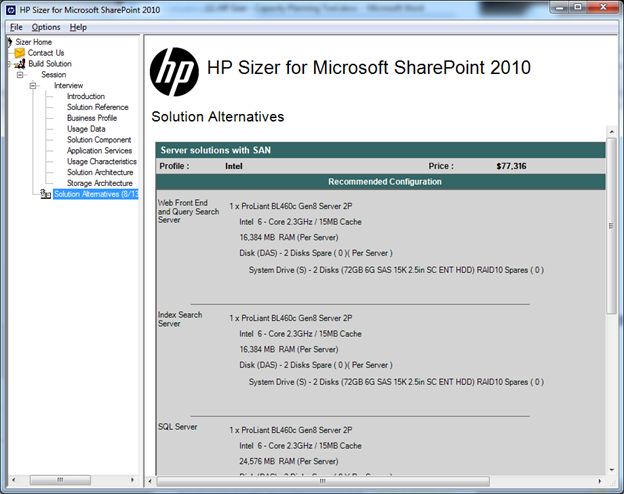Click scroll down arrow of results panel
The height and width of the screenshot is (494, 624).
(x=612, y=470)
